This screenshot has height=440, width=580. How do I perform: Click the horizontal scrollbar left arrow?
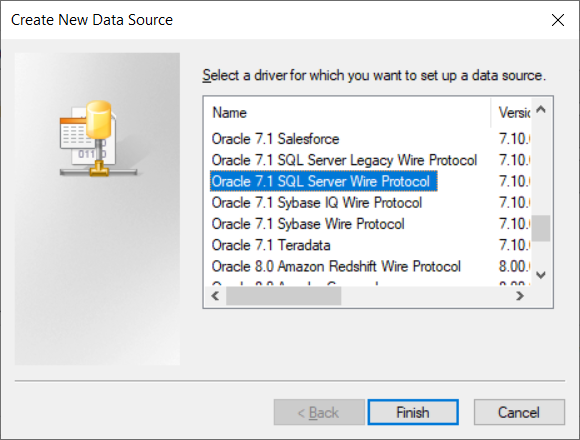point(215,296)
